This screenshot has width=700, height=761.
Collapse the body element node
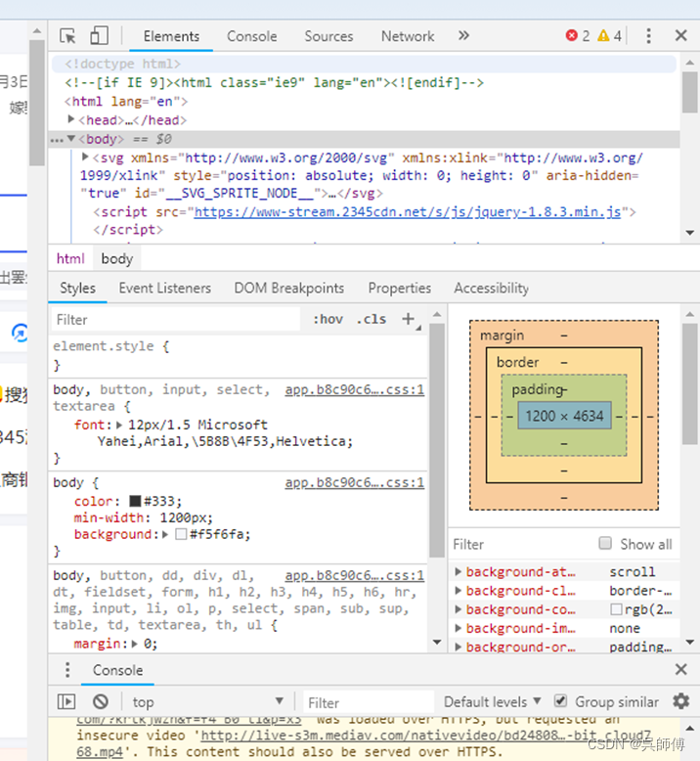pyautogui.click(x=71, y=138)
